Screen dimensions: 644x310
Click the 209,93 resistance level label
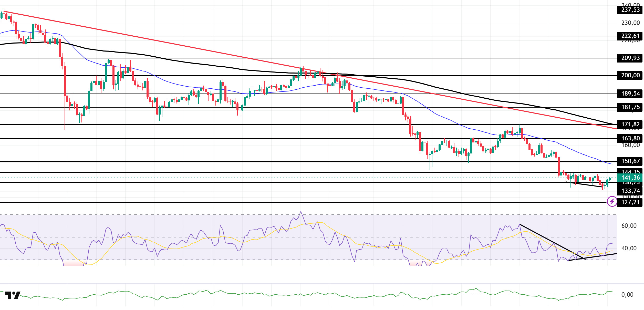point(630,58)
